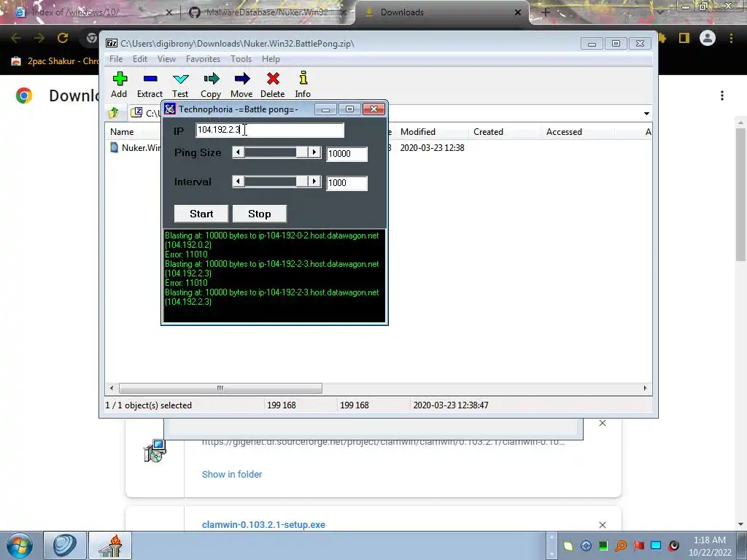Remove the clamwin-0.103.2.1-setup.exe entry with its X
The width and height of the screenshot is (747, 560).
pos(602,525)
